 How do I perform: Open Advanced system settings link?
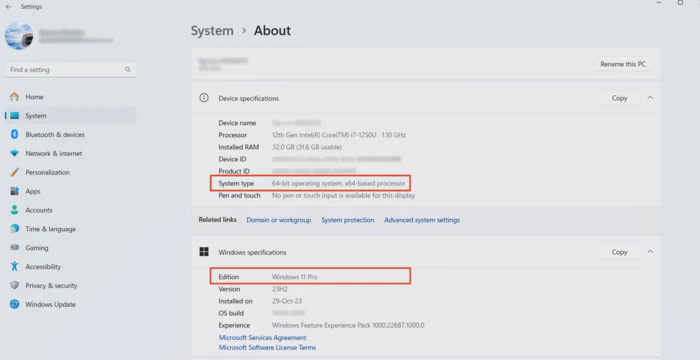coord(422,220)
